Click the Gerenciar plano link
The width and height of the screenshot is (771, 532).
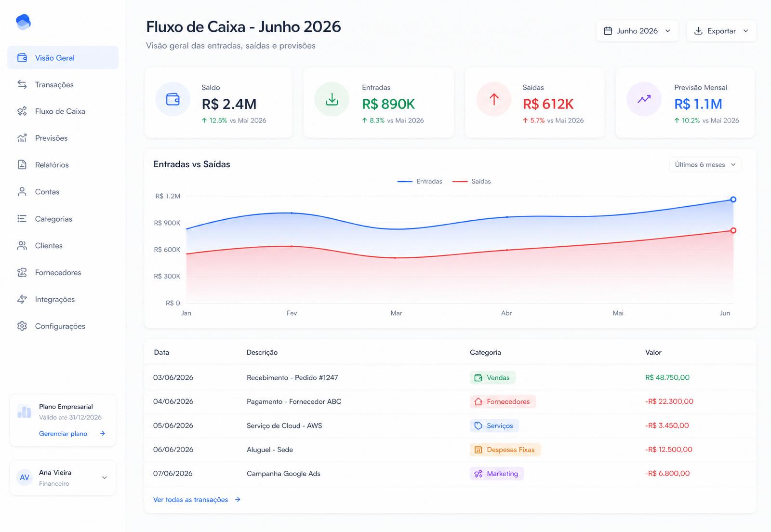click(x=63, y=434)
